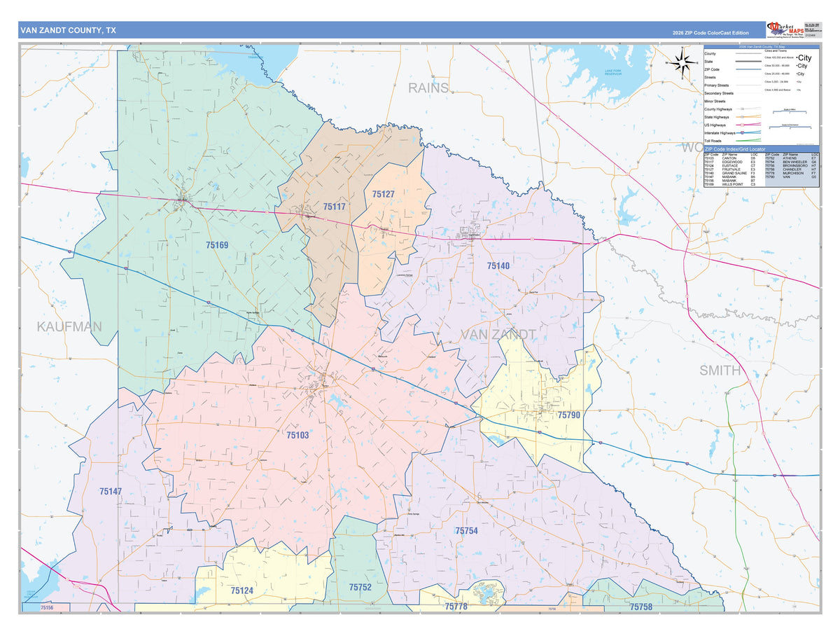Screen dimensions: 840x636
Task: Click the 'Cities and Towns' legend heading
Action: coord(776,50)
